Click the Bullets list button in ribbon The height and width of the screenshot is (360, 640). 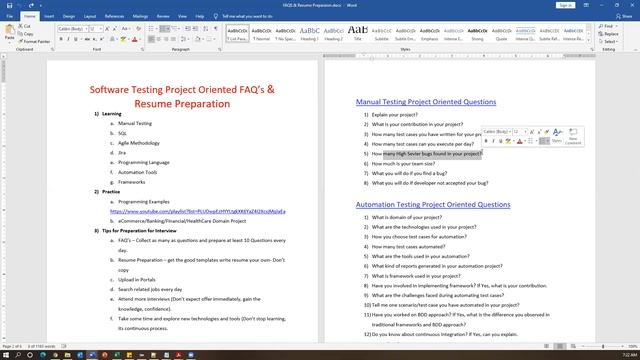point(151,29)
